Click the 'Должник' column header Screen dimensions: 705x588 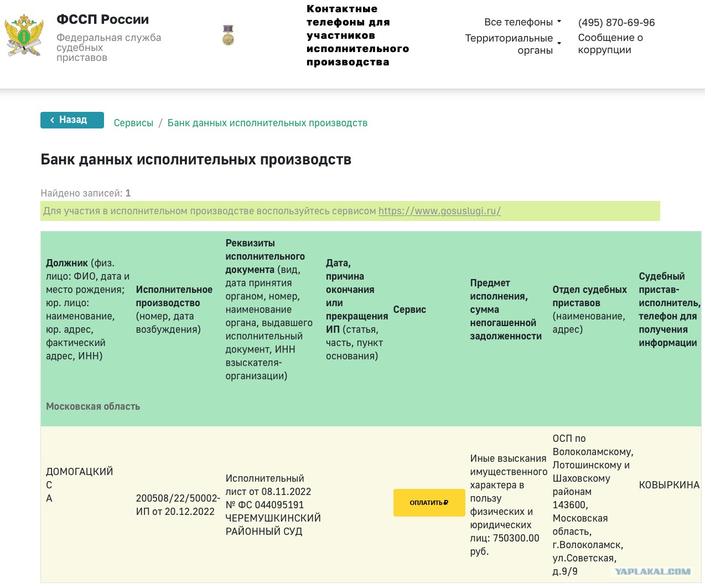click(x=88, y=310)
